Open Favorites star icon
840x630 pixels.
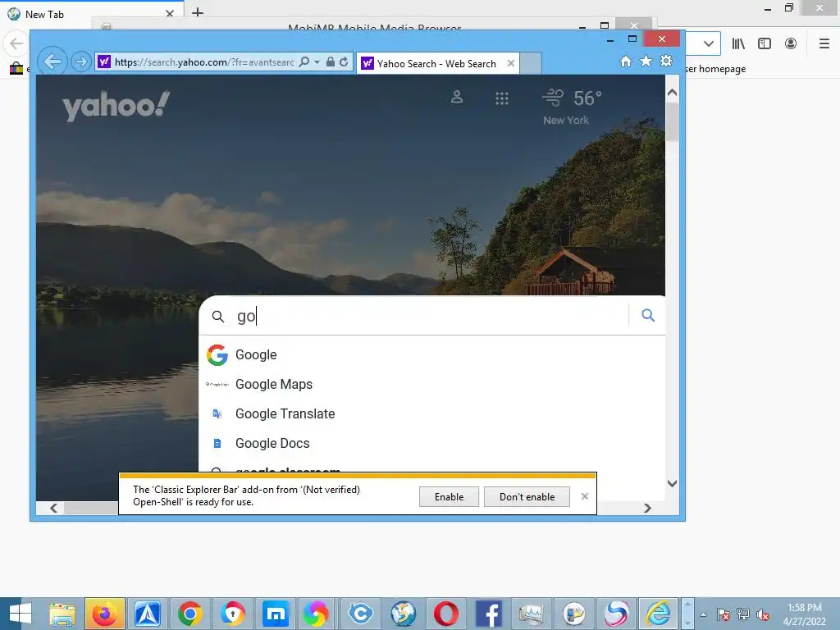[x=646, y=61]
